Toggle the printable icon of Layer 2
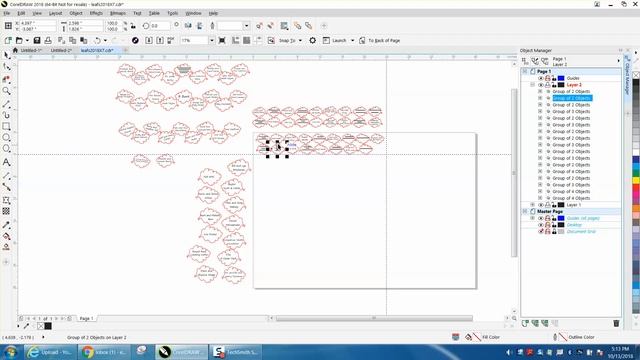The width and height of the screenshot is (640, 360). [x=547, y=85]
